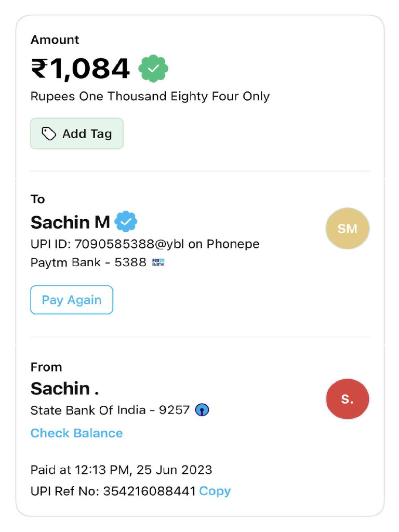Viewport: 399px width, 532px height.
Task: Click the tag icon in Add Tag
Action: (x=49, y=134)
